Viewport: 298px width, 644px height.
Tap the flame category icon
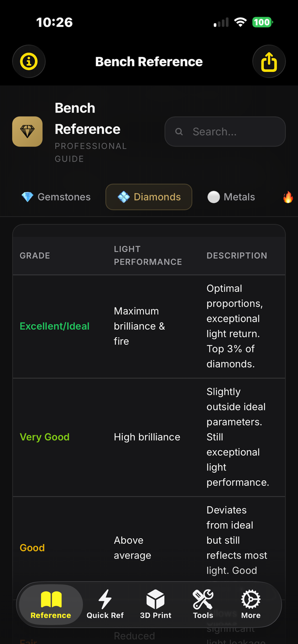coord(288,197)
